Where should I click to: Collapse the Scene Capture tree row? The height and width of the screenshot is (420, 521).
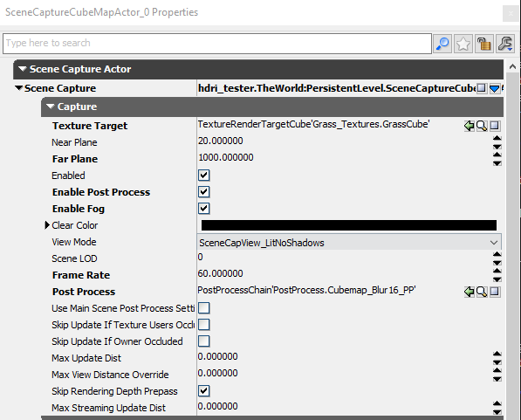[x=18, y=88]
